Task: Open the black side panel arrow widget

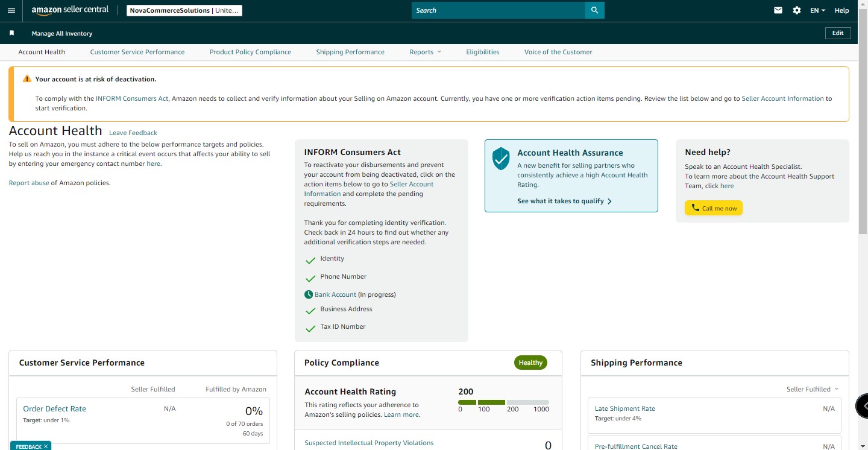Action: (863, 406)
